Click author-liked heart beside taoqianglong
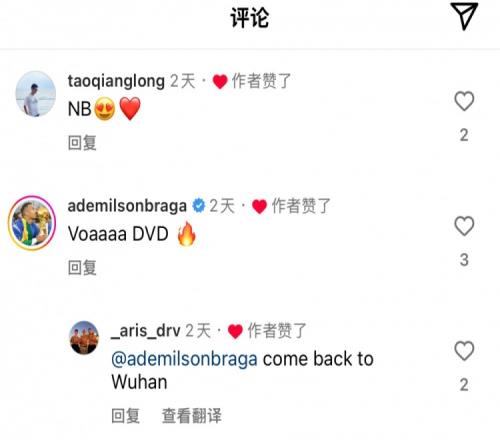This screenshot has width=500, height=440. [x=220, y=82]
